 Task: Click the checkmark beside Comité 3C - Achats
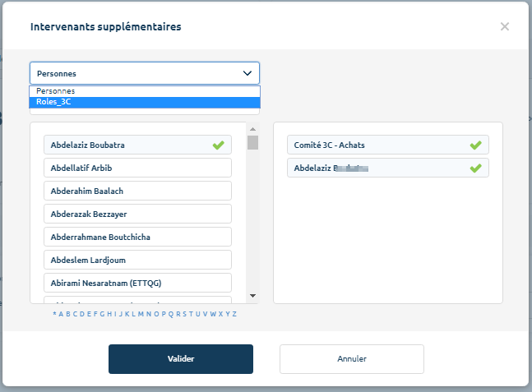pyautogui.click(x=475, y=145)
